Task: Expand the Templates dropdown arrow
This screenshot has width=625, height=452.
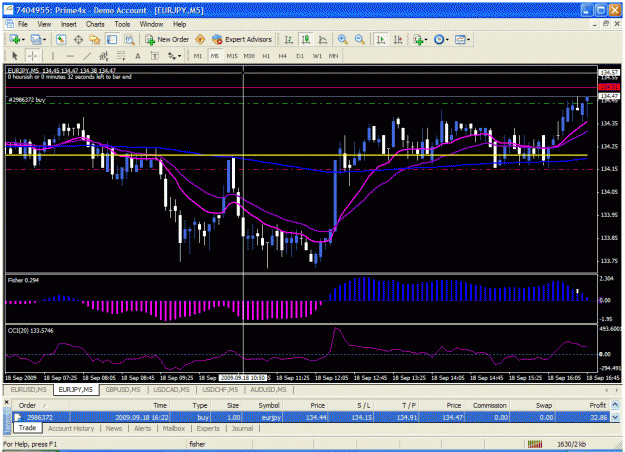Action: [468, 39]
